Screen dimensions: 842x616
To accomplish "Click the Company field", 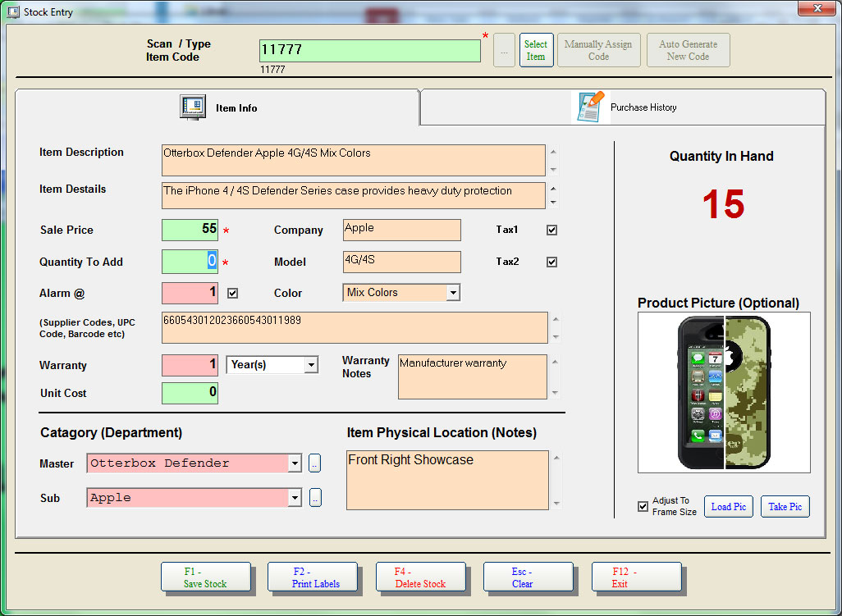I will (401, 230).
